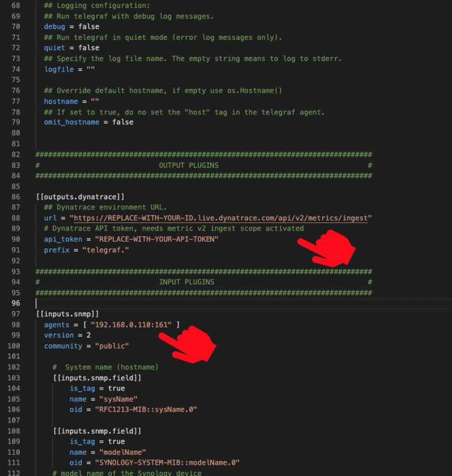452x476 pixels.
Task: Click the "OUTPUT PLUGINS" heading comment
Action: pos(189,165)
